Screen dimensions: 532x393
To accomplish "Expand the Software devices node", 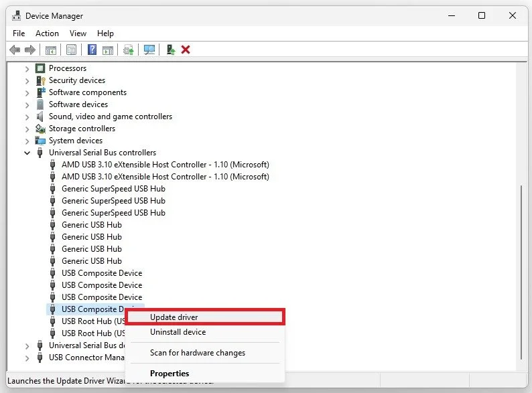I will [x=27, y=104].
